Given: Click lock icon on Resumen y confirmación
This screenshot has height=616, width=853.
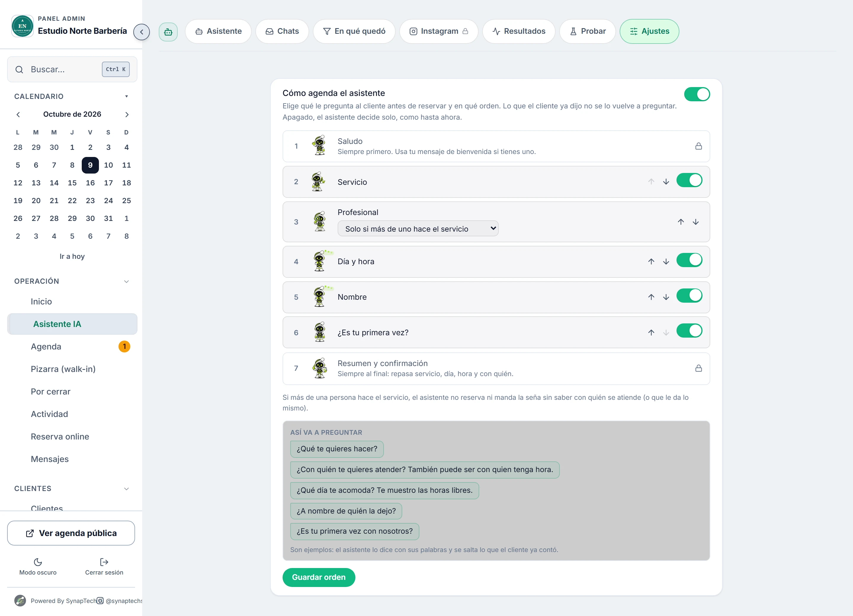Looking at the screenshot, I should tap(698, 368).
